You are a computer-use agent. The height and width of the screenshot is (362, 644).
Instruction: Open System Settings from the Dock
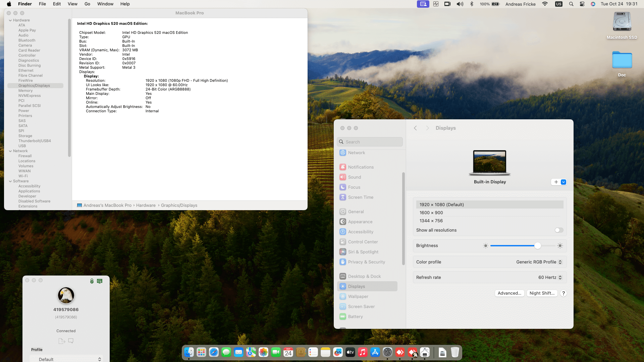tap(387, 352)
